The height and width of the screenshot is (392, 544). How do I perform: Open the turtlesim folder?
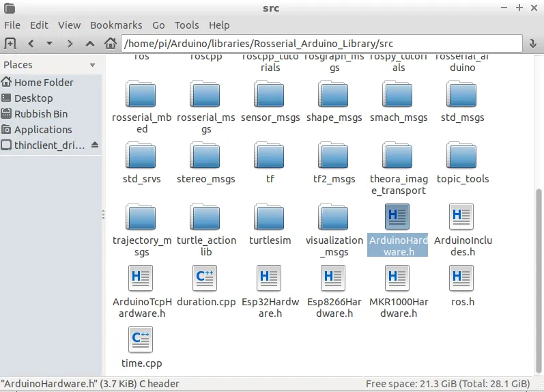[x=270, y=217]
